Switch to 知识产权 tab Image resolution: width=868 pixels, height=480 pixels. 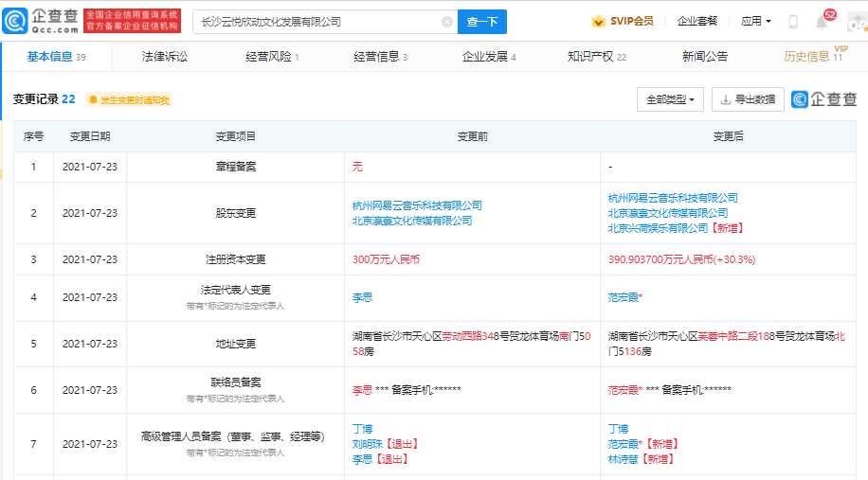coord(597,57)
